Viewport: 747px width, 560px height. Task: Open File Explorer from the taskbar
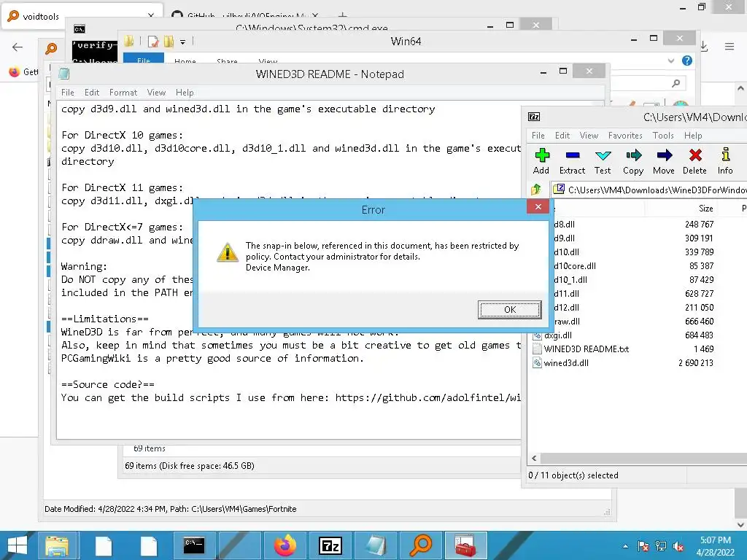click(57, 545)
